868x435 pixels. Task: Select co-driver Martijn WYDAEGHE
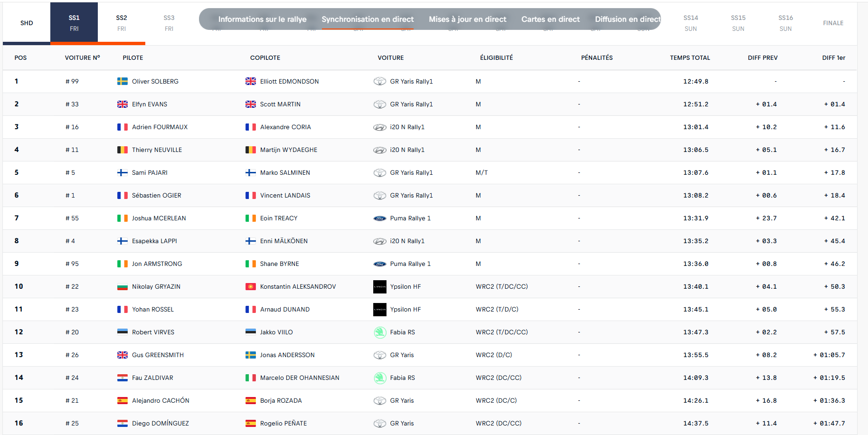click(x=289, y=150)
